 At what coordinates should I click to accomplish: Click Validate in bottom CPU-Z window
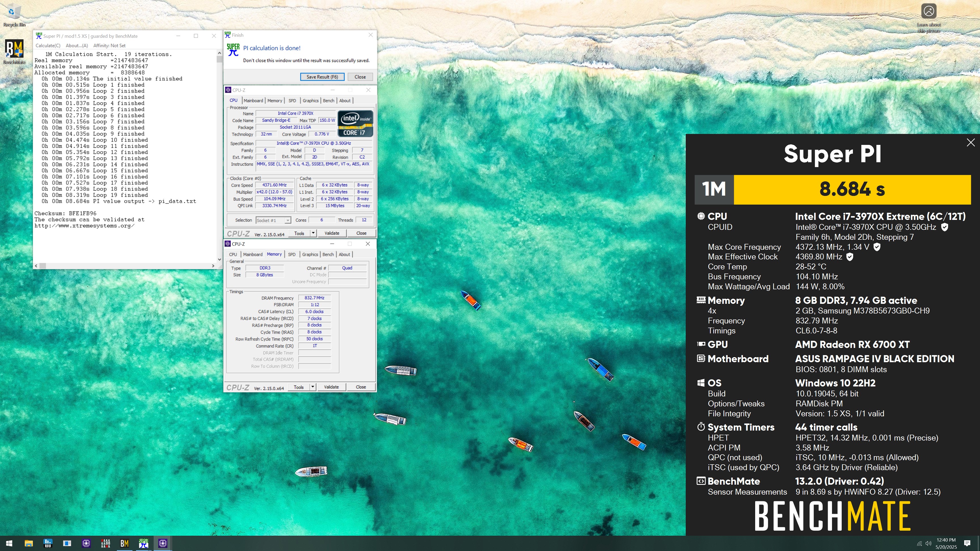tap(331, 387)
